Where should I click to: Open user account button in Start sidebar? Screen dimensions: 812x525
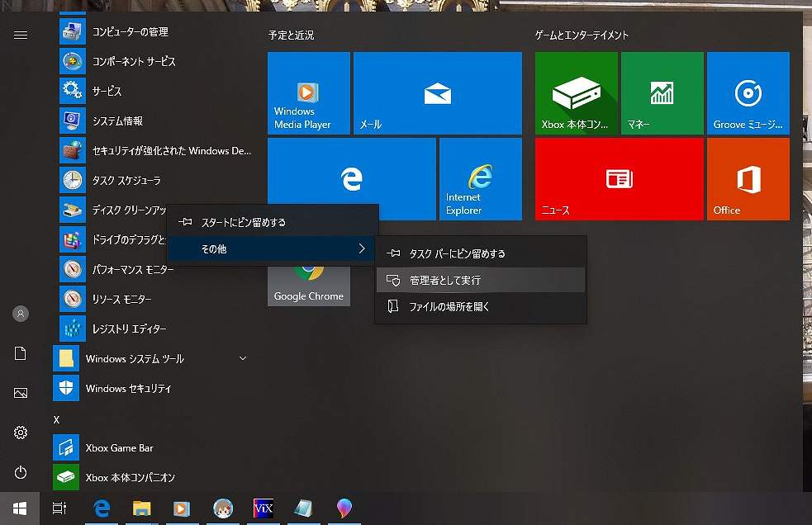[21, 314]
